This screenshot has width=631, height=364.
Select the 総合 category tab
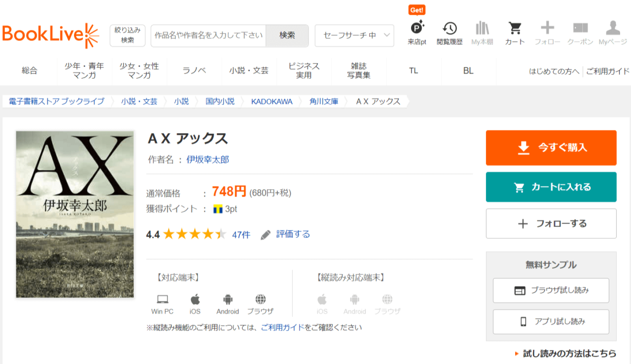point(30,70)
